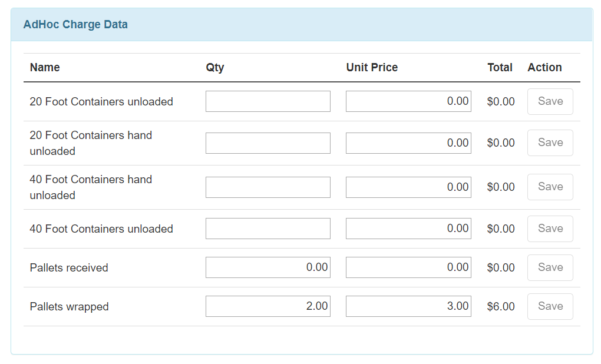This screenshot has height=364, width=601.
Task: Click Unit Price field for 40 Foot Containers unloaded
Action: [408, 228]
